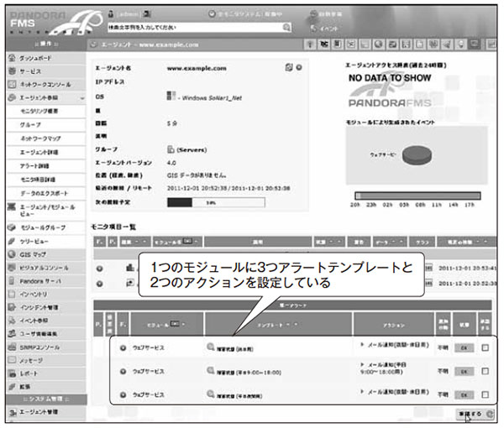Select データのエクスポート submenu item

(44, 193)
